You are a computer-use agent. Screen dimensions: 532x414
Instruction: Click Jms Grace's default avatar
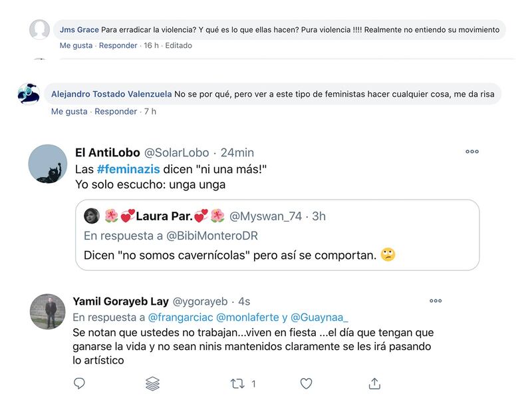coord(39,29)
